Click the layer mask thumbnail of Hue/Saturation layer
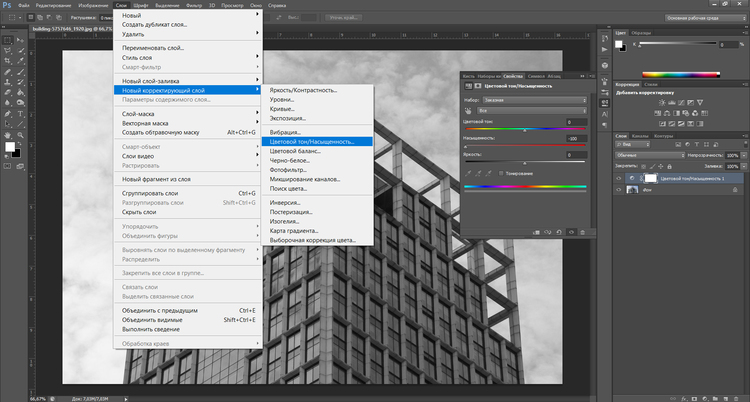Viewport: 750px width, 402px height. coord(650,177)
